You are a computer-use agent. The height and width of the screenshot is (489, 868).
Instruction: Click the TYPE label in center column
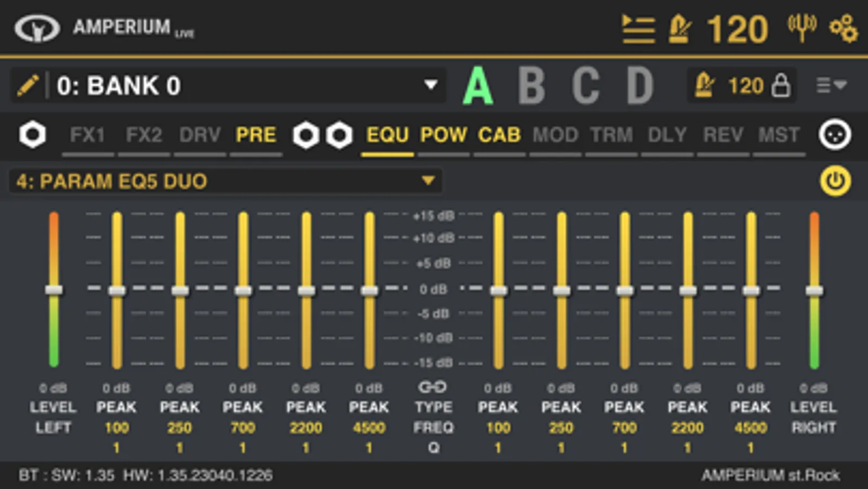pos(433,407)
